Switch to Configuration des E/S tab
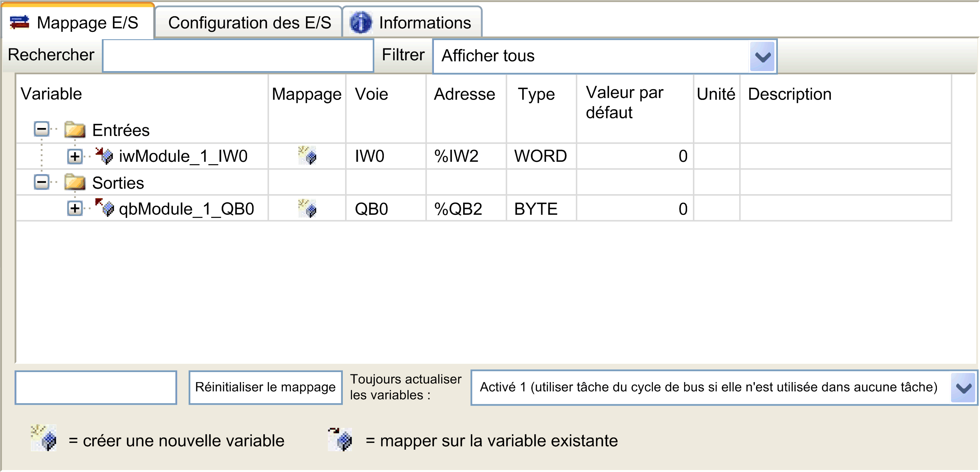This screenshot has height=472, width=980. click(x=249, y=23)
